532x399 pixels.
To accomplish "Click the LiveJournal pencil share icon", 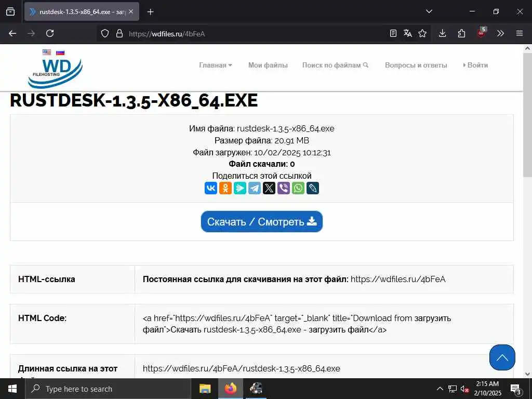I will point(313,188).
